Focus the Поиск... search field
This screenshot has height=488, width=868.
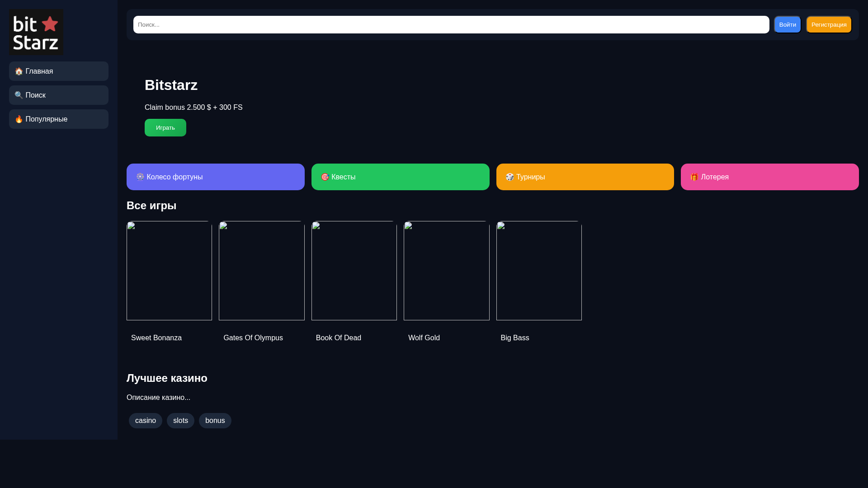(x=451, y=24)
